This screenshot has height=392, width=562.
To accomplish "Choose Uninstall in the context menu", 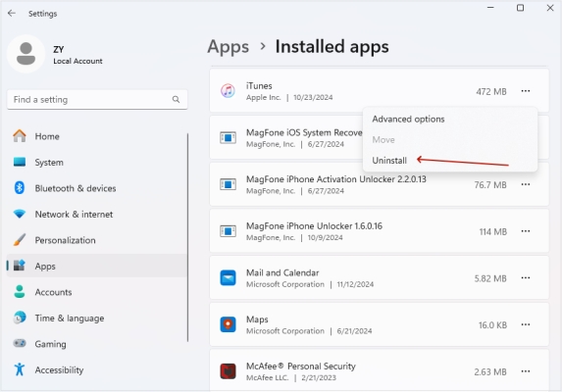I will coord(389,161).
